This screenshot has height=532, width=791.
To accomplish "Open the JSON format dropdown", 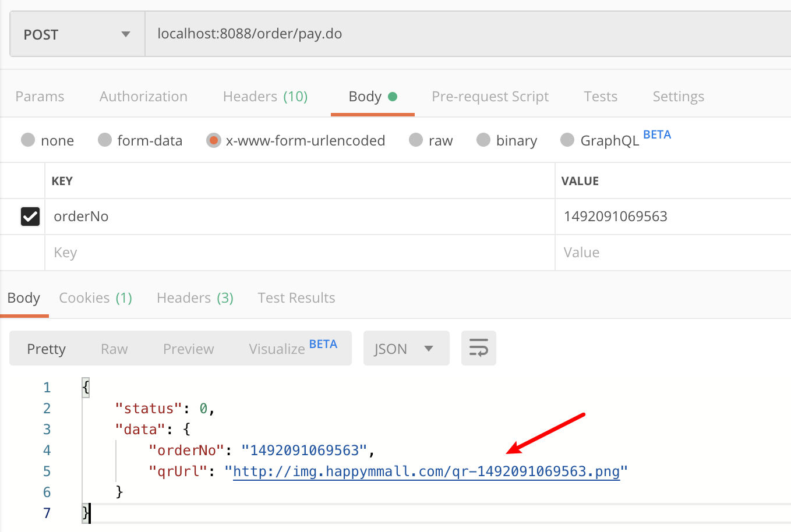I will coord(406,348).
